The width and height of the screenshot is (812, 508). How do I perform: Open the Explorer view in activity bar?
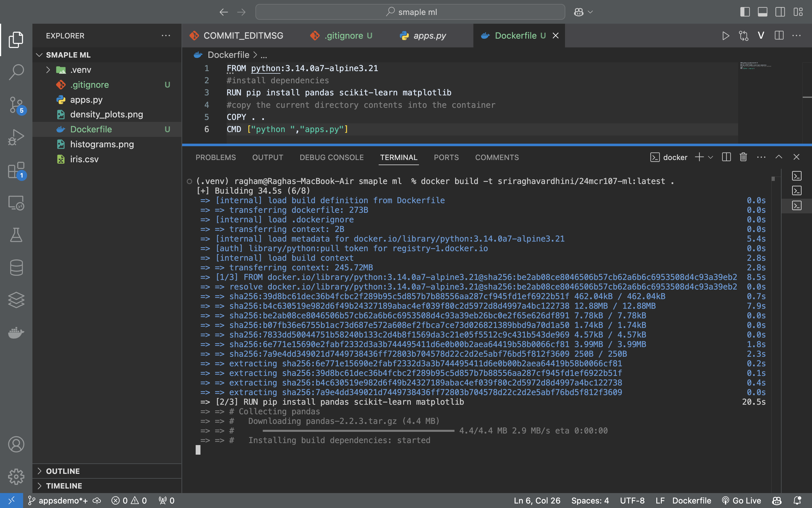[16, 40]
